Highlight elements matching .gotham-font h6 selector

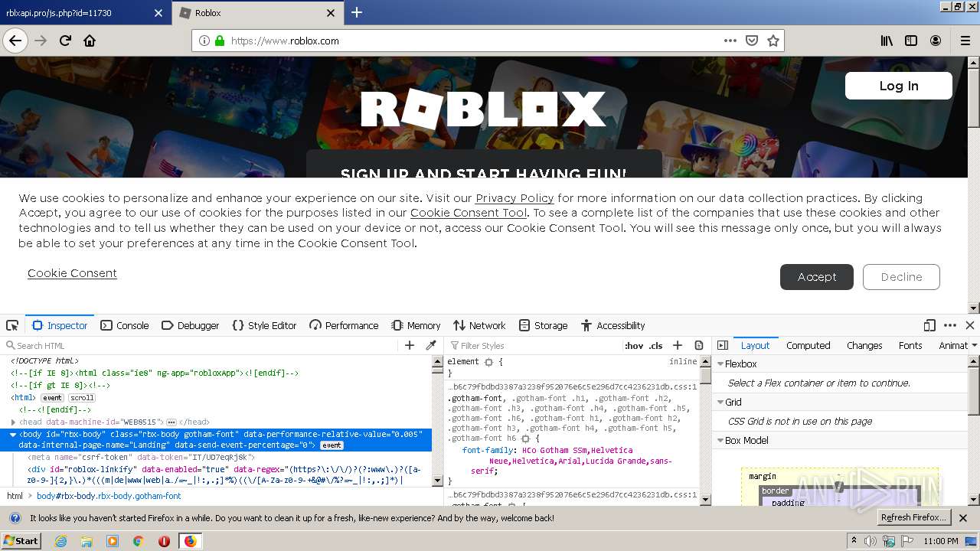(525, 439)
